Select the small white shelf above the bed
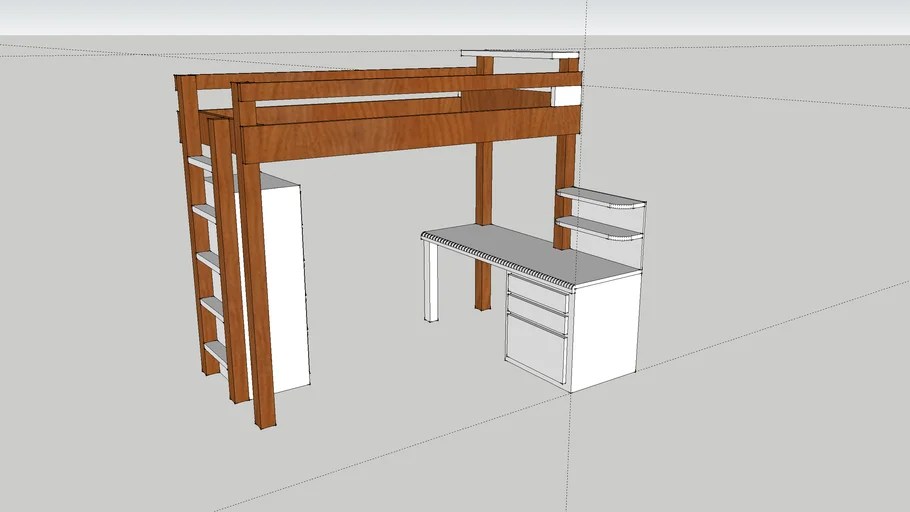The height and width of the screenshot is (512, 910). coord(521,54)
